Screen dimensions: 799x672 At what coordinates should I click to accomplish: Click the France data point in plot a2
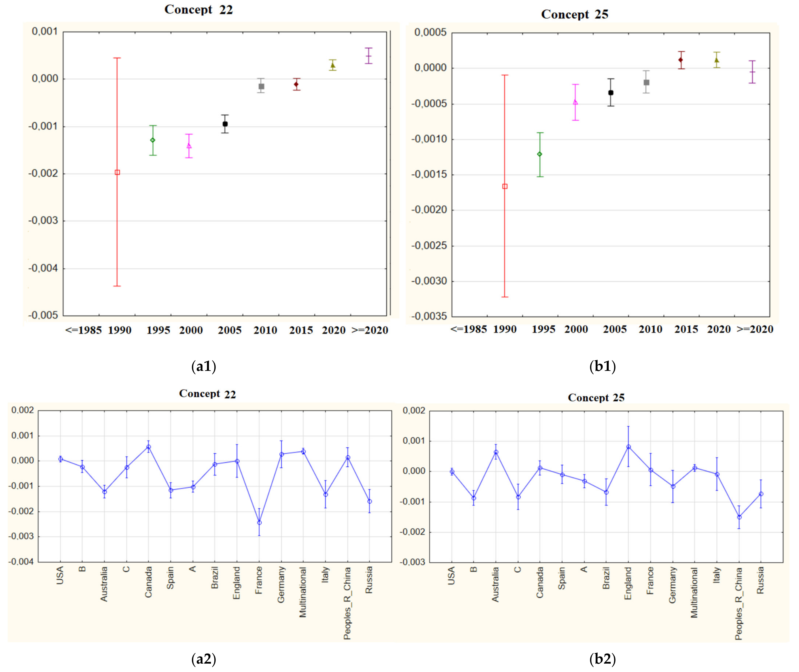point(259,523)
